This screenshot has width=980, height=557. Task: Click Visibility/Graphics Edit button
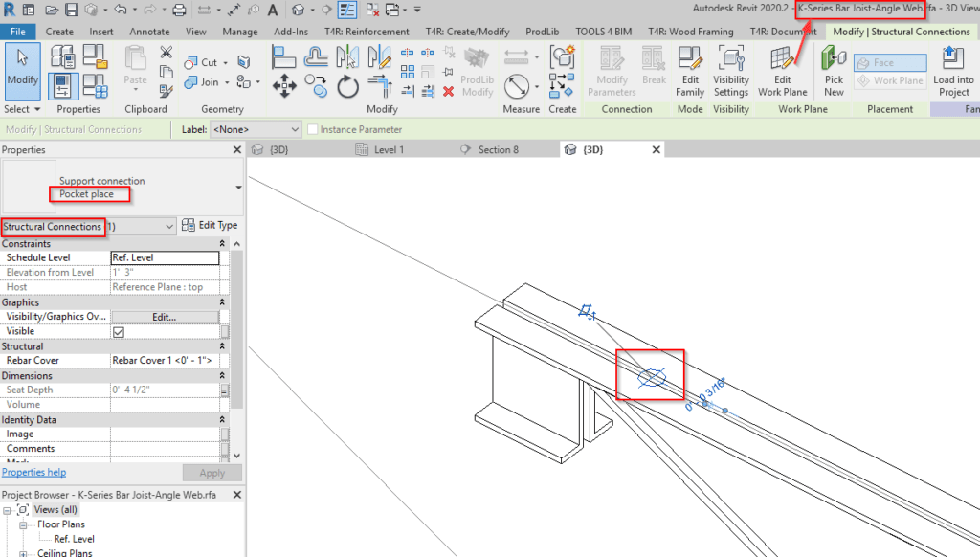[x=165, y=317]
